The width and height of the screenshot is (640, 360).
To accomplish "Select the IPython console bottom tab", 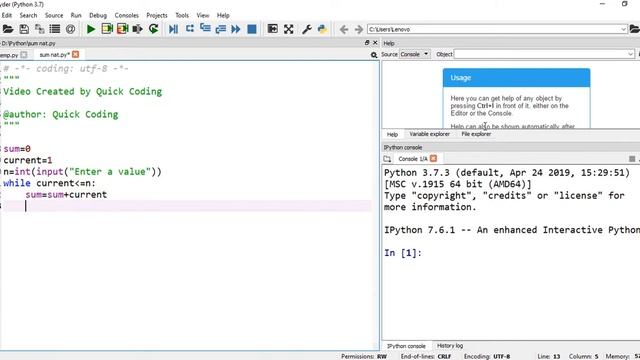I will [x=406, y=346].
